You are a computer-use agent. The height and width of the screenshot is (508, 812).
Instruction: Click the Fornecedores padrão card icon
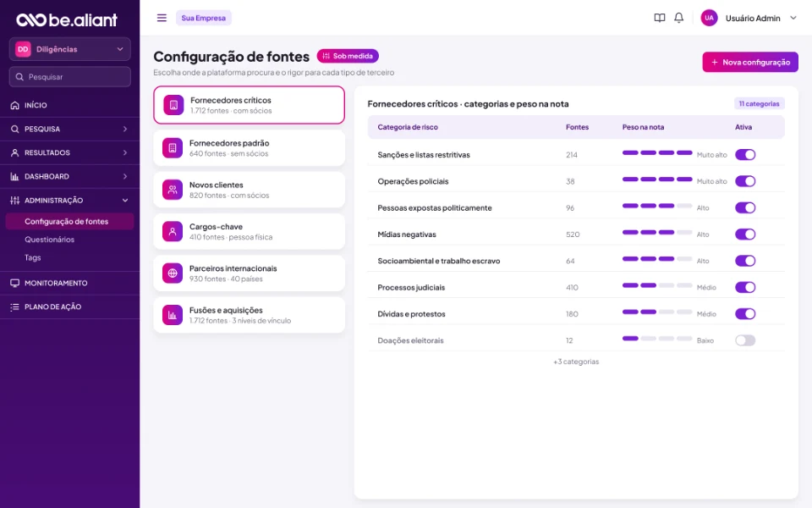point(173,148)
